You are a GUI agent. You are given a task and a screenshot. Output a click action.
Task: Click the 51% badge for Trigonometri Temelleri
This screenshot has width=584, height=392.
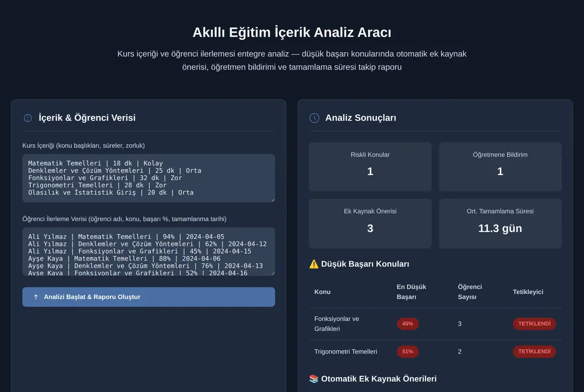[x=408, y=351]
